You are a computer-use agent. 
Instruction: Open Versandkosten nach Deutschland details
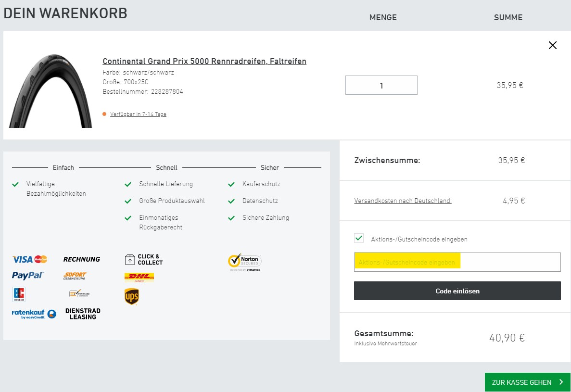(x=403, y=201)
